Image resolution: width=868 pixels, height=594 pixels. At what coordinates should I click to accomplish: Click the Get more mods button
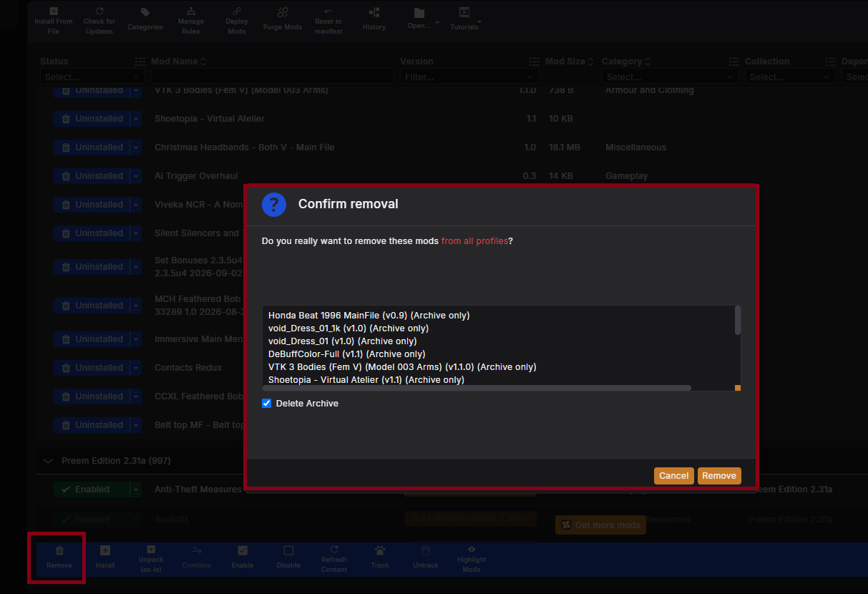click(601, 525)
